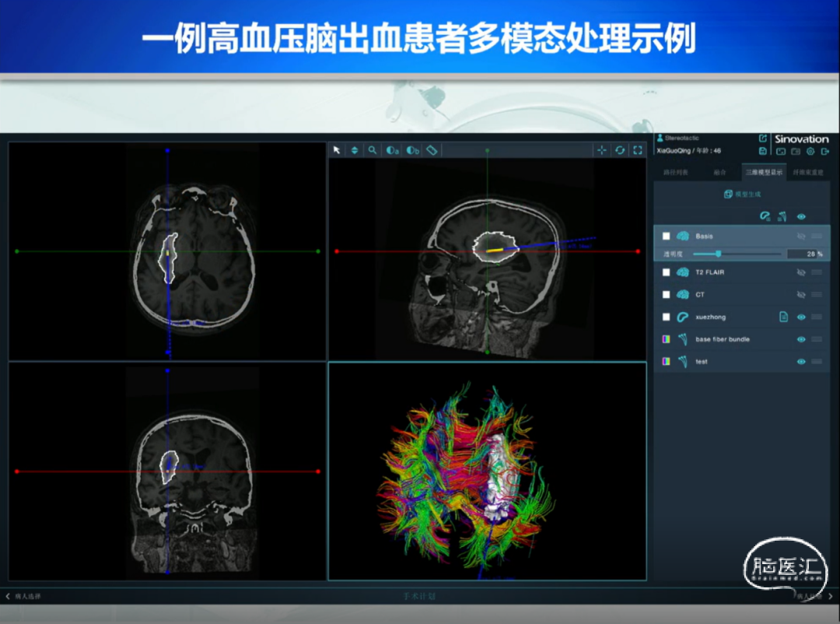This screenshot has height=624, width=840.
Task: Hide the base fiber bundle layer
Action: (800, 339)
